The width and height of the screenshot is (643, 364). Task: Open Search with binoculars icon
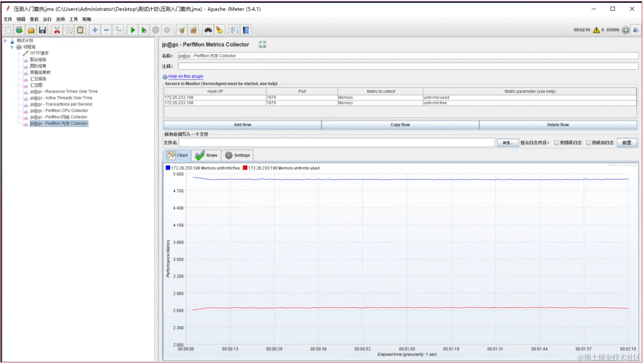208,30
